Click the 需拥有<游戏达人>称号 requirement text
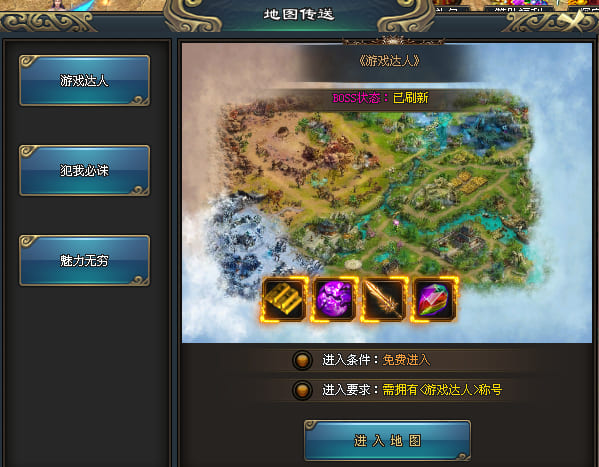The image size is (599, 467). coord(442,390)
